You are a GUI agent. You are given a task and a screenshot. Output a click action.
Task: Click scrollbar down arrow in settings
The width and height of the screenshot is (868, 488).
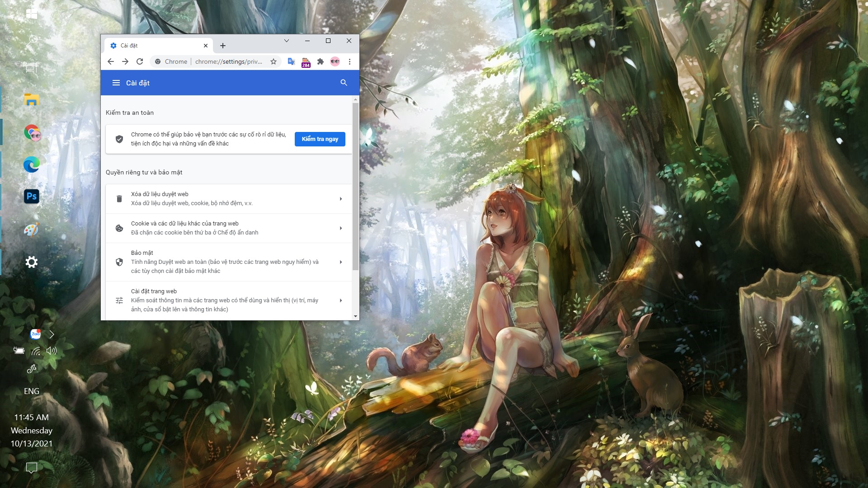[x=355, y=316]
